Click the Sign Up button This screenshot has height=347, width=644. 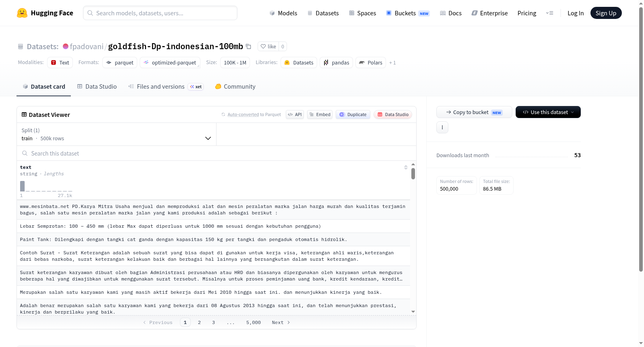(606, 13)
